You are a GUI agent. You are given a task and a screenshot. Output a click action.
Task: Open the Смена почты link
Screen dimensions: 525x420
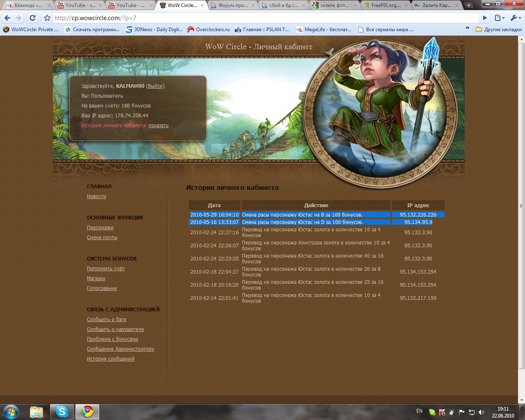coord(102,237)
